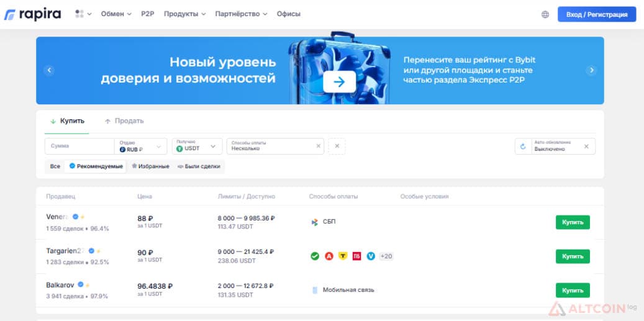This screenshot has width=644, height=321.
Task: Click Купить button for Targarien's offer
Action: tap(573, 256)
